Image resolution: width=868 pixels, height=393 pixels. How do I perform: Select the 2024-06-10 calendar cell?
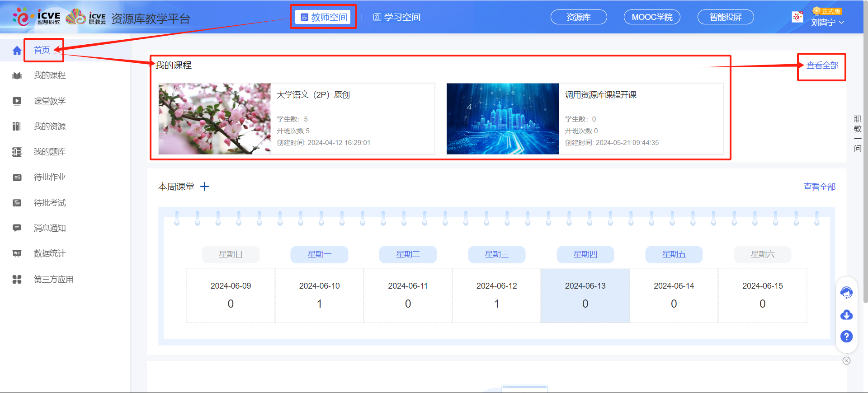319,295
